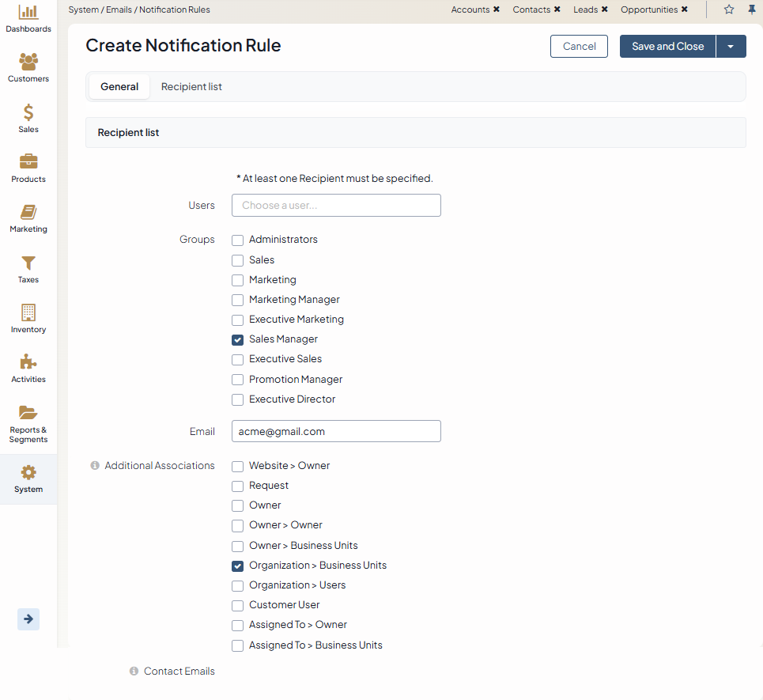Open the Activities puzzle icon

(x=28, y=362)
